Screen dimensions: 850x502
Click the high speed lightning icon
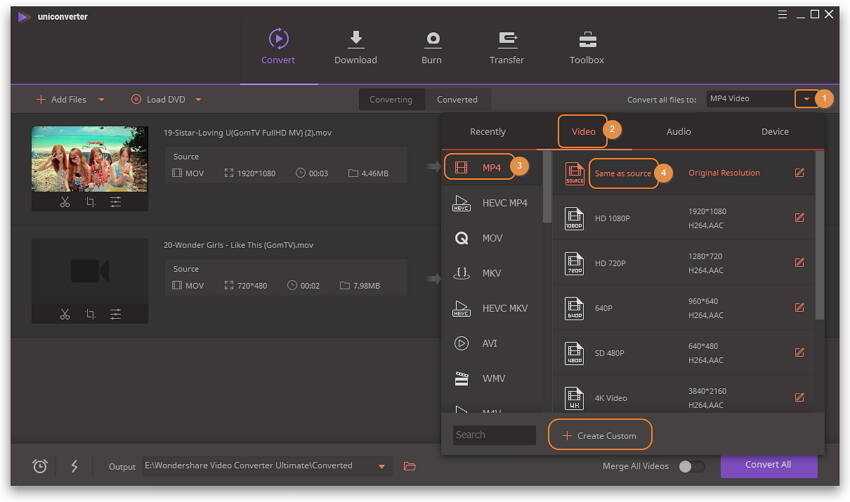pos(74,466)
